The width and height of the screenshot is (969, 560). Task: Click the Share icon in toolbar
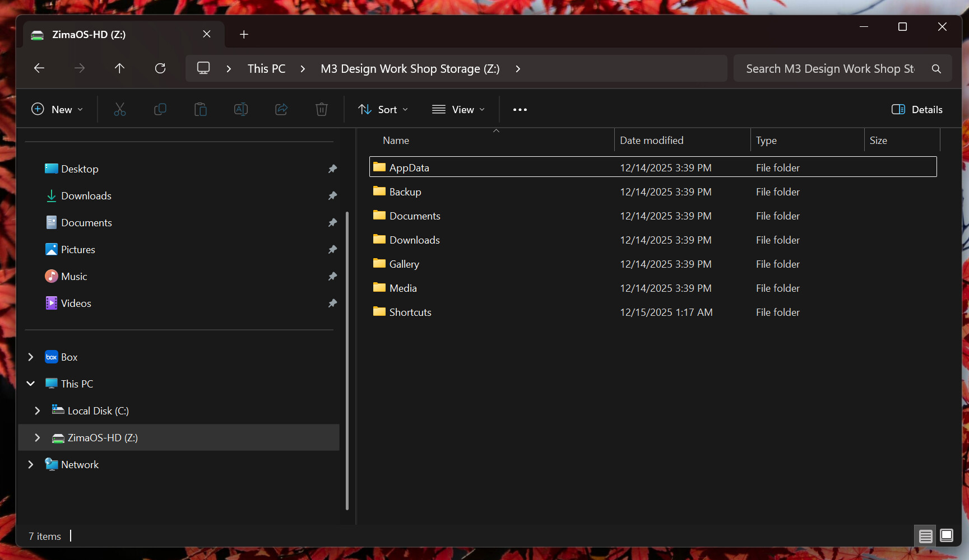coord(281,109)
